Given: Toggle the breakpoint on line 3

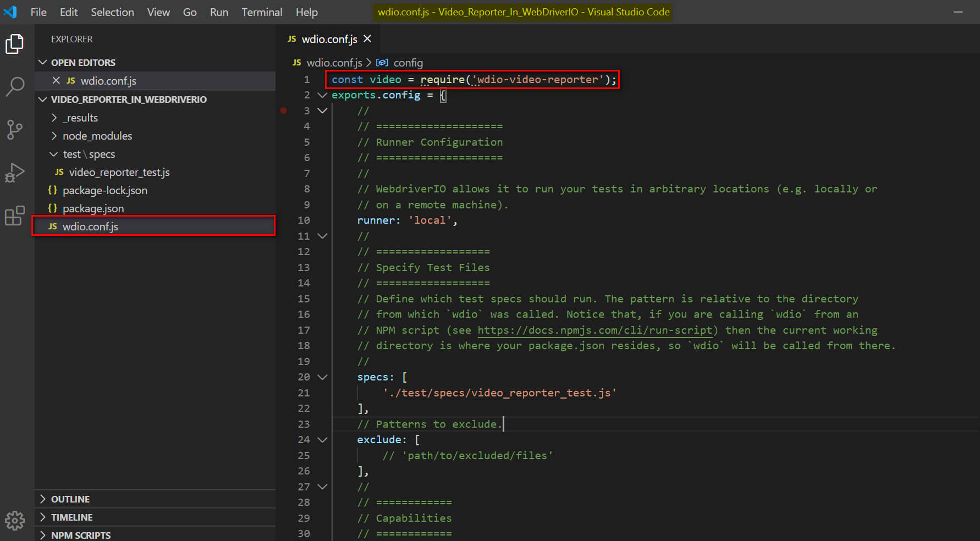Looking at the screenshot, I should pos(283,111).
